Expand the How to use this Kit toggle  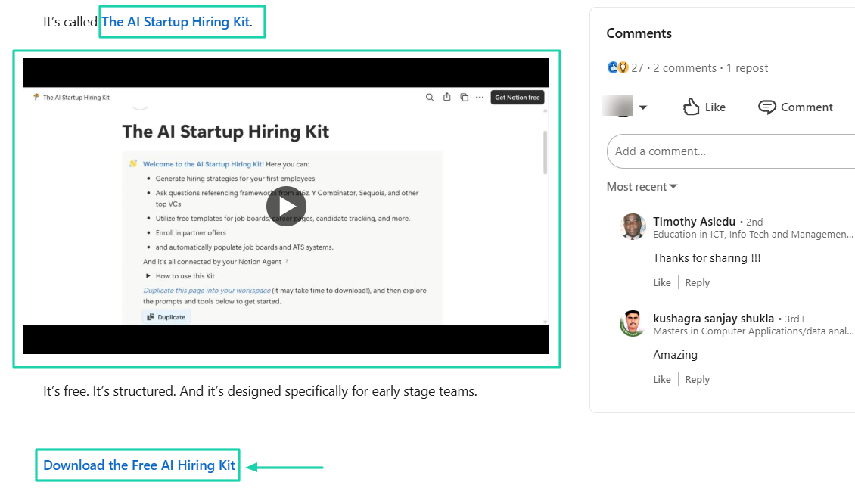(x=148, y=276)
